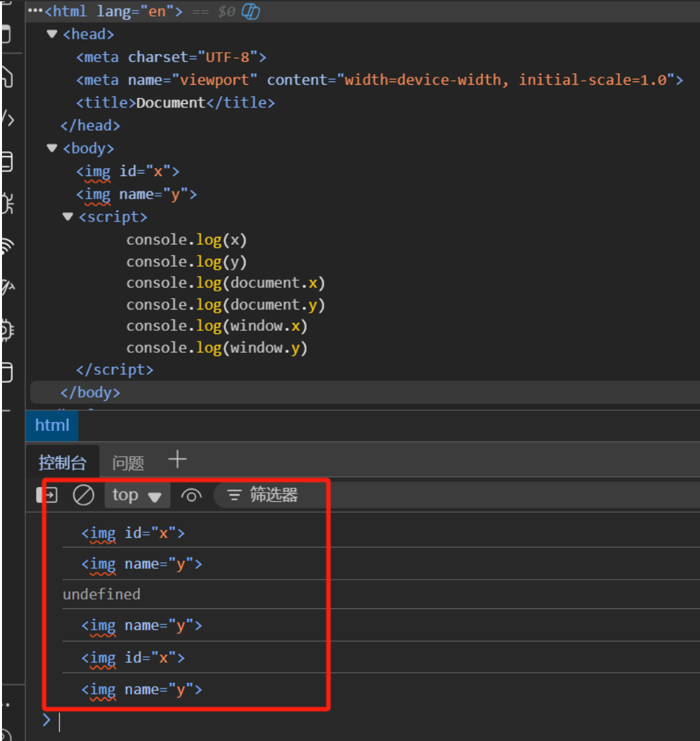Click the code line console.log(document.x)
The width and height of the screenshot is (700, 741).
tap(226, 283)
